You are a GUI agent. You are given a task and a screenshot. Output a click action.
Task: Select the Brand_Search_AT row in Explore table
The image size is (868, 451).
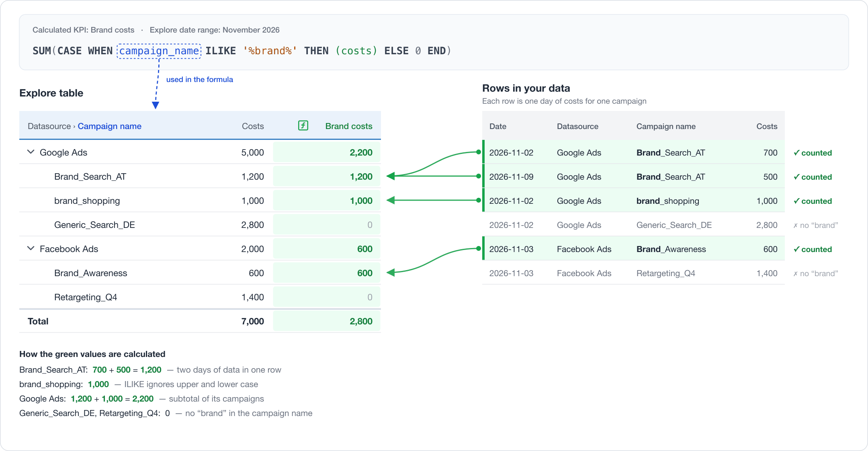[x=200, y=176]
